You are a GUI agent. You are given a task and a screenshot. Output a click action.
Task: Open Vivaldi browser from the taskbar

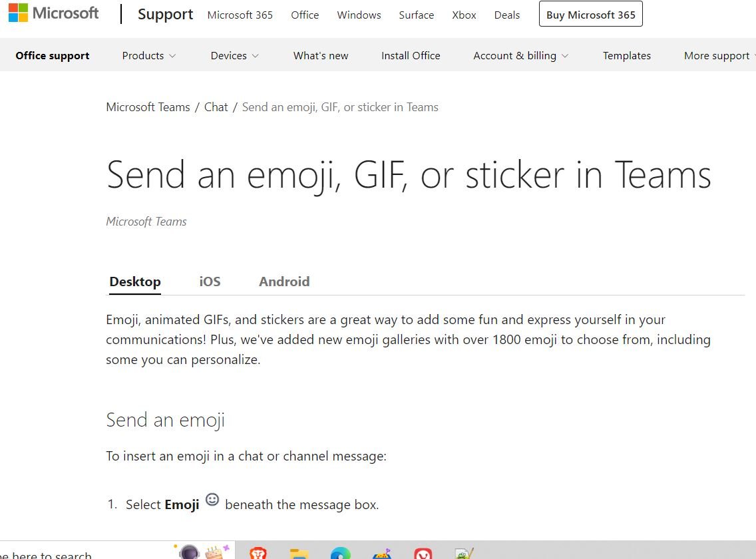423,554
